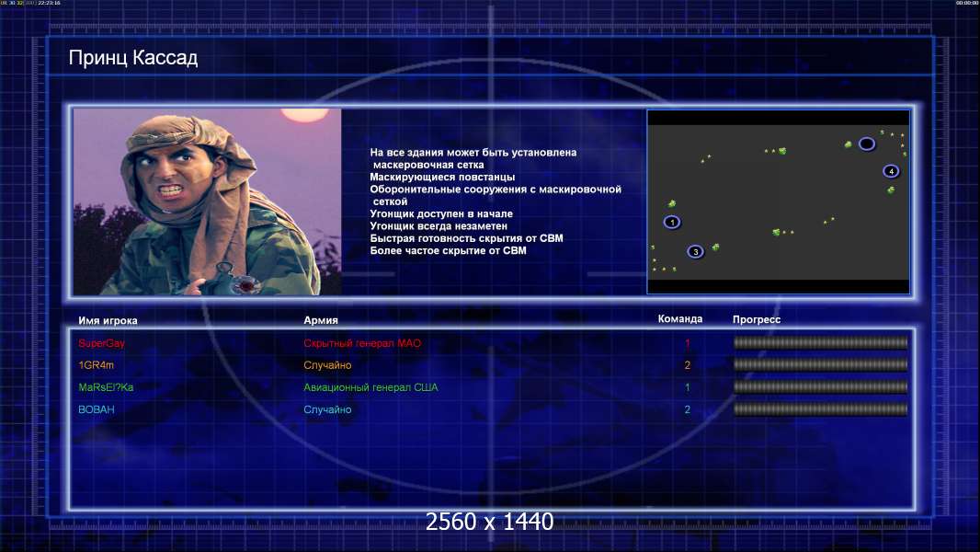Click start position marker 1 on minimap
Screen dimensions: 980x552
[672, 222]
